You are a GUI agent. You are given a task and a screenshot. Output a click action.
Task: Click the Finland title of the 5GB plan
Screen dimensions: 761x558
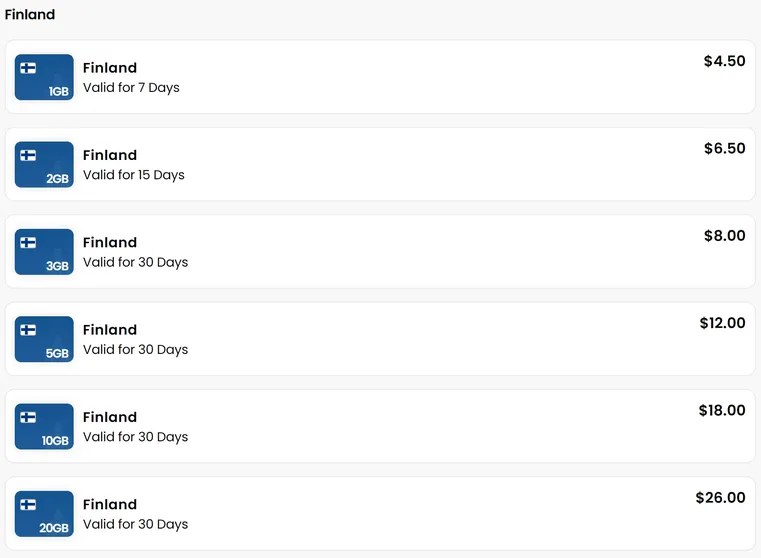pos(110,329)
